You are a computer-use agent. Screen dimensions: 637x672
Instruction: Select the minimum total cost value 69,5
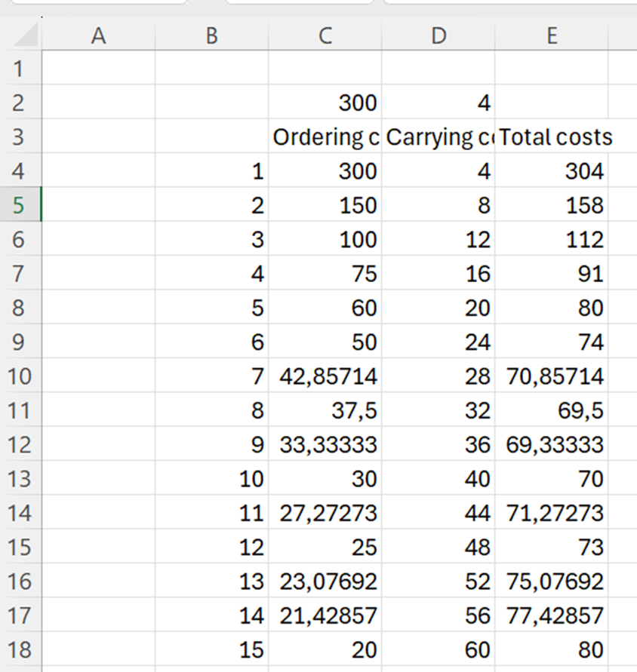pos(552,410)
